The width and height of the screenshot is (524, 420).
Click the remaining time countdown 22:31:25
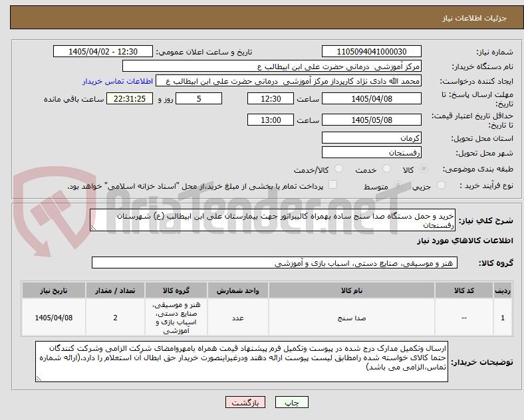coord(130,98)
